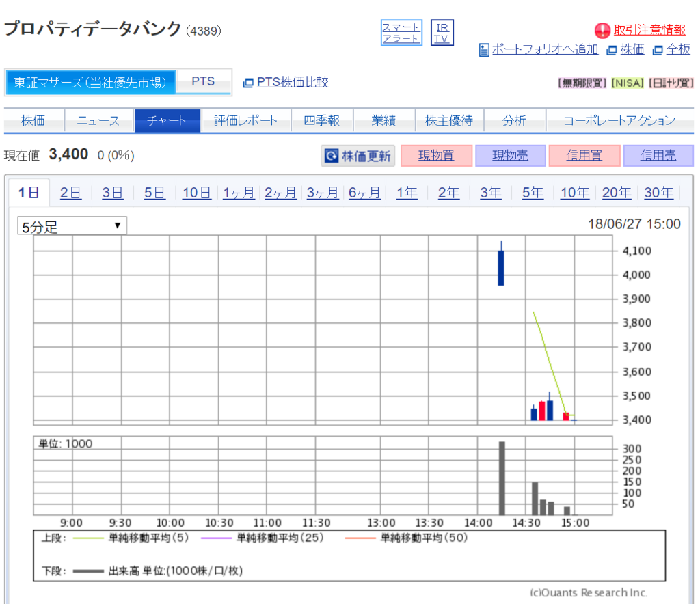Click the [無期限買] label
700x604 pixels.
tap(582, 83)
